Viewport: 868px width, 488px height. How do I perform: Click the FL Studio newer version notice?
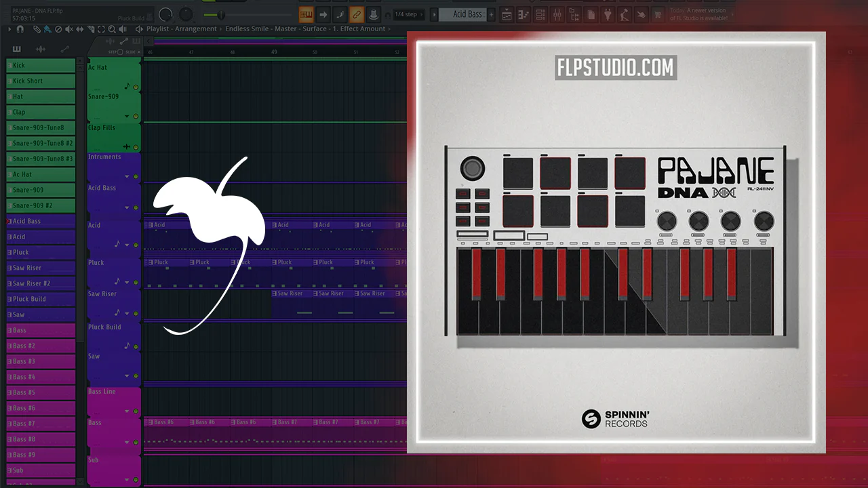click(x=698, y=14)
